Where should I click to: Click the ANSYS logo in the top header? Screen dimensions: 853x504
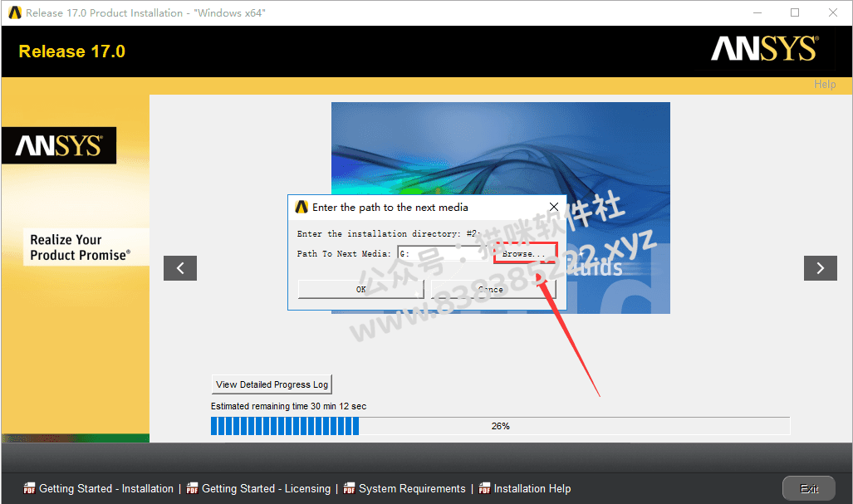click(765, 49)
